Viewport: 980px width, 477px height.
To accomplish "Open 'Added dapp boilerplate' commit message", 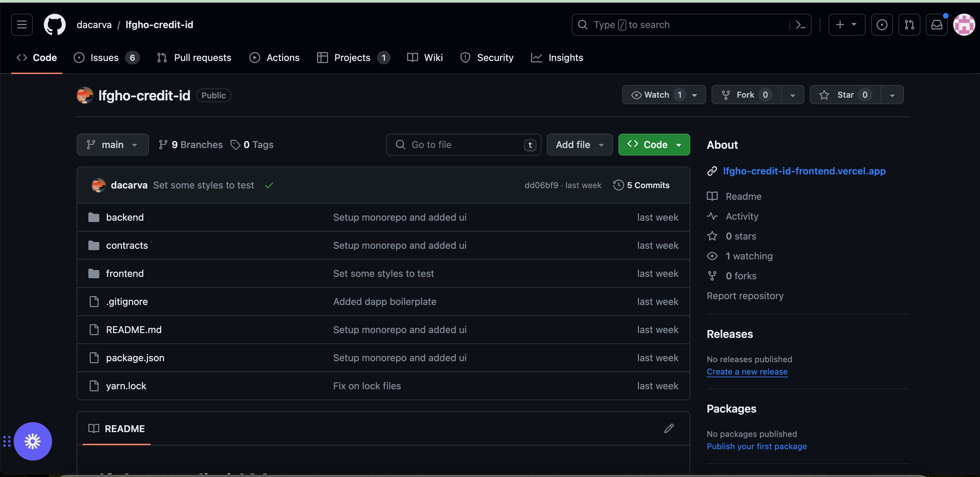I will (x=385, y=302).
